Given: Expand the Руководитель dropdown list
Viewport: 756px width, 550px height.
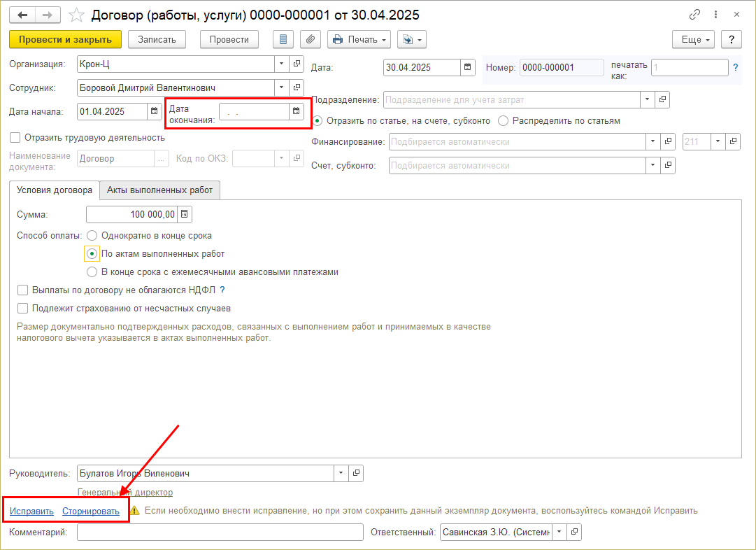Looking at the screenshot, I should coord(341,474).
